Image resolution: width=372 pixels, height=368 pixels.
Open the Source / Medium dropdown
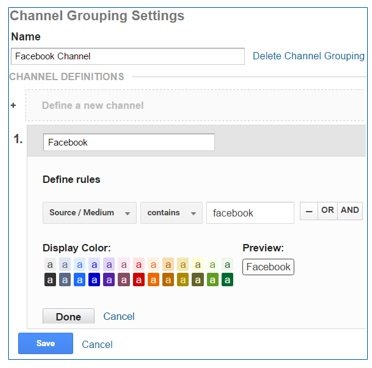pos(89,212)
